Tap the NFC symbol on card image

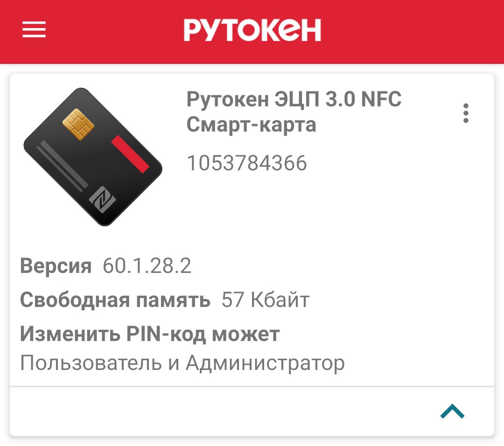[102, 200]
